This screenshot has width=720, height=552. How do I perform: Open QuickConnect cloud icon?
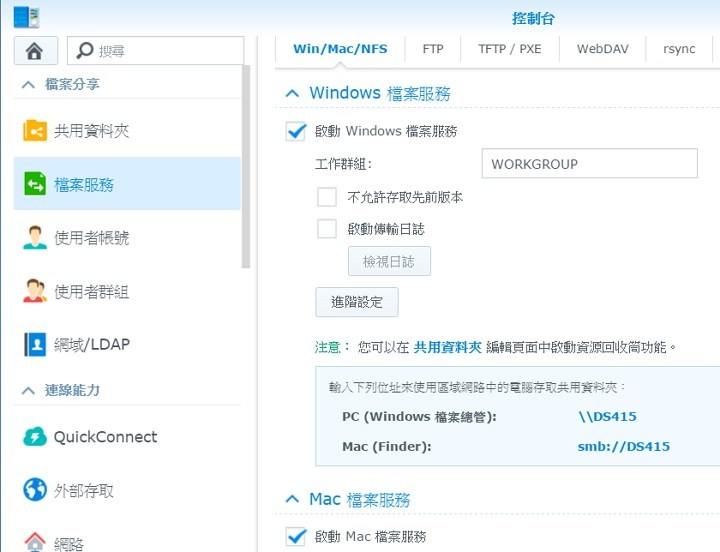tap(35, 437)
